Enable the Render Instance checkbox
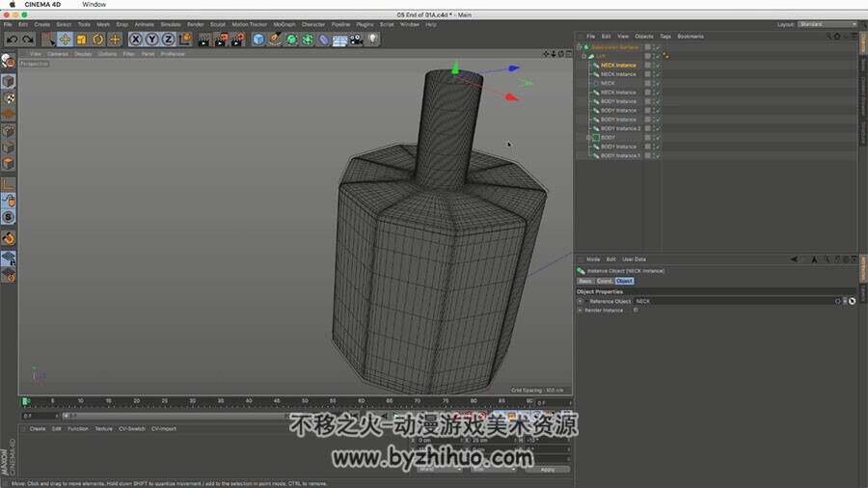The width and height of the screenshot is (868, 488). click(x=636, y=311)
